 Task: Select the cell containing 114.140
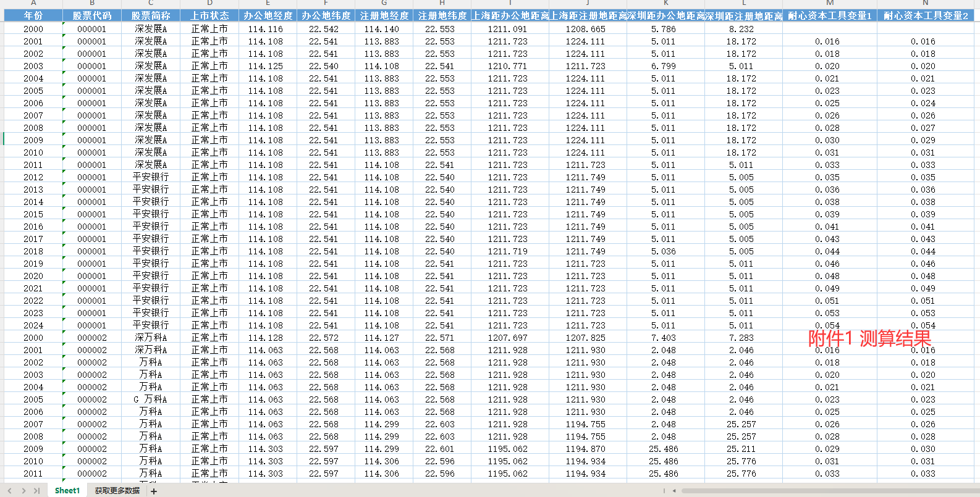pos(384,29)
